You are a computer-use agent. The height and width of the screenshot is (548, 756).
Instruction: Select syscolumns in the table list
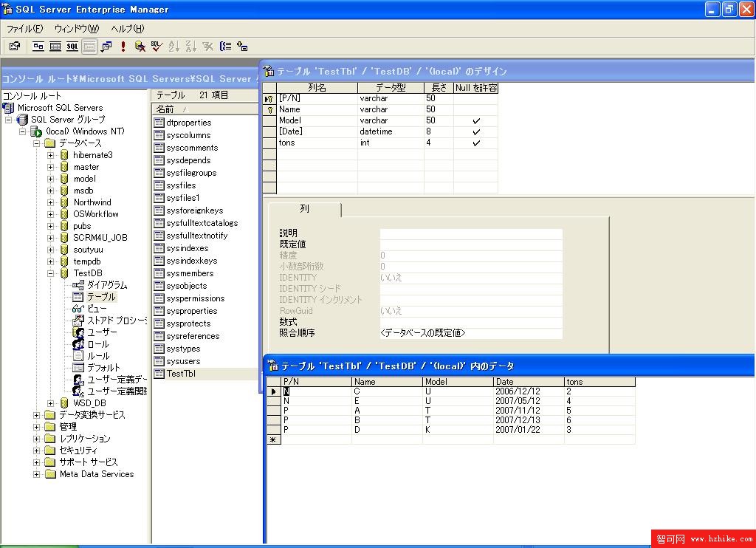188,135
